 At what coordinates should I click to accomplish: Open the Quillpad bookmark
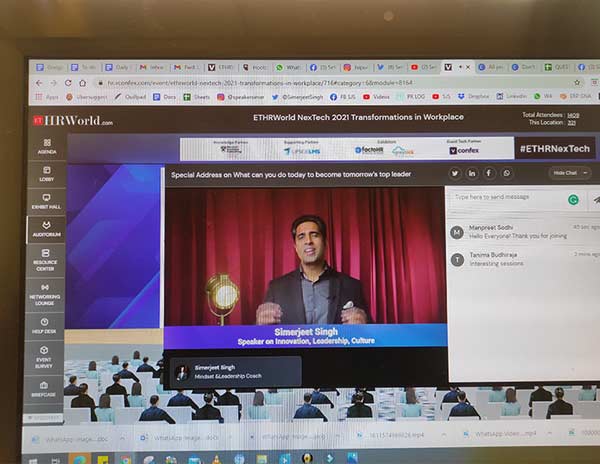click(130, 97)
